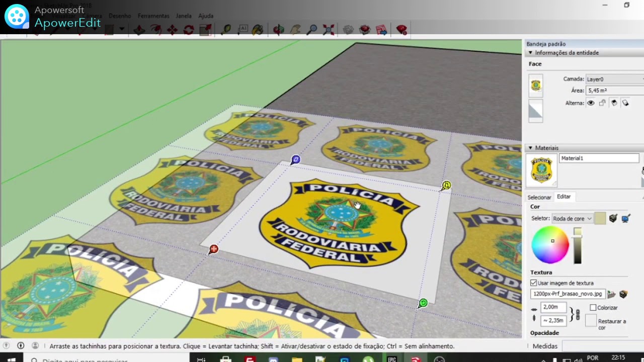
Task: Select the Pan hand tool
Action: pyautogui.click(x=295, y=30)
